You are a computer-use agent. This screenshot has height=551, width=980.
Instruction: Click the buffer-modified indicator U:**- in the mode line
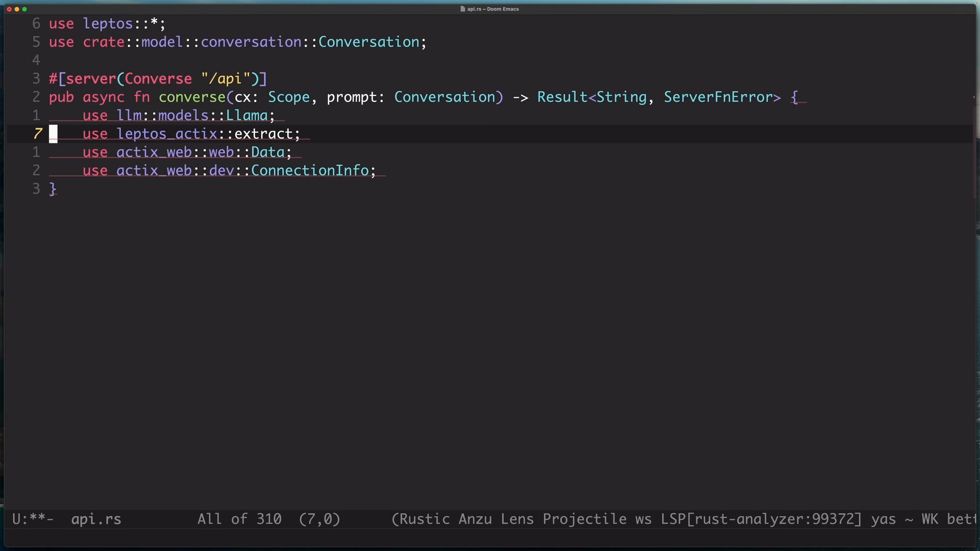(33, 519)
